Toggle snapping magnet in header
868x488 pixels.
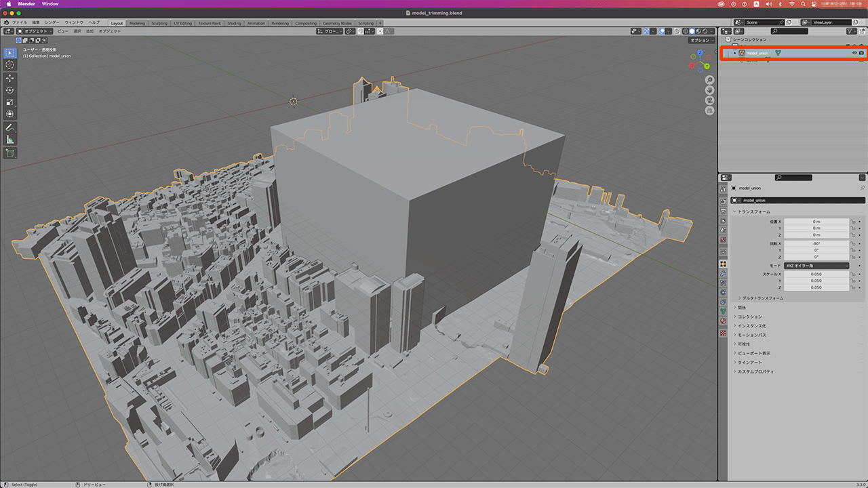[x=361, y=31]
